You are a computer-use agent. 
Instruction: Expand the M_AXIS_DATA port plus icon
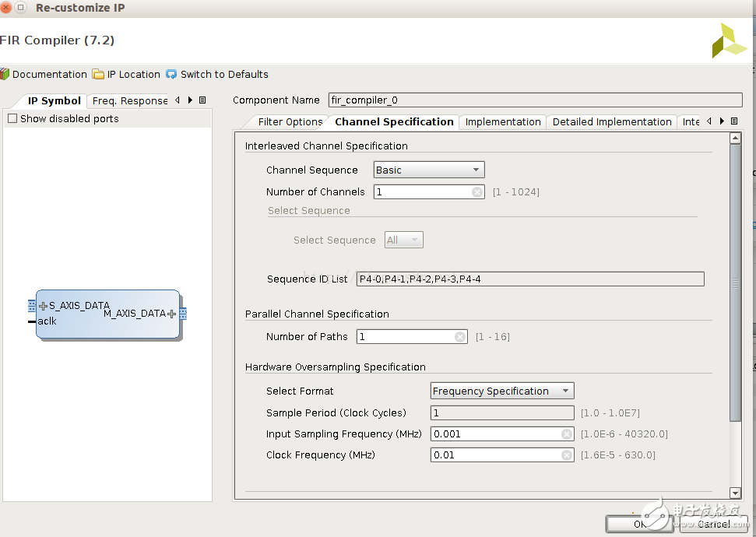[171, 314]
